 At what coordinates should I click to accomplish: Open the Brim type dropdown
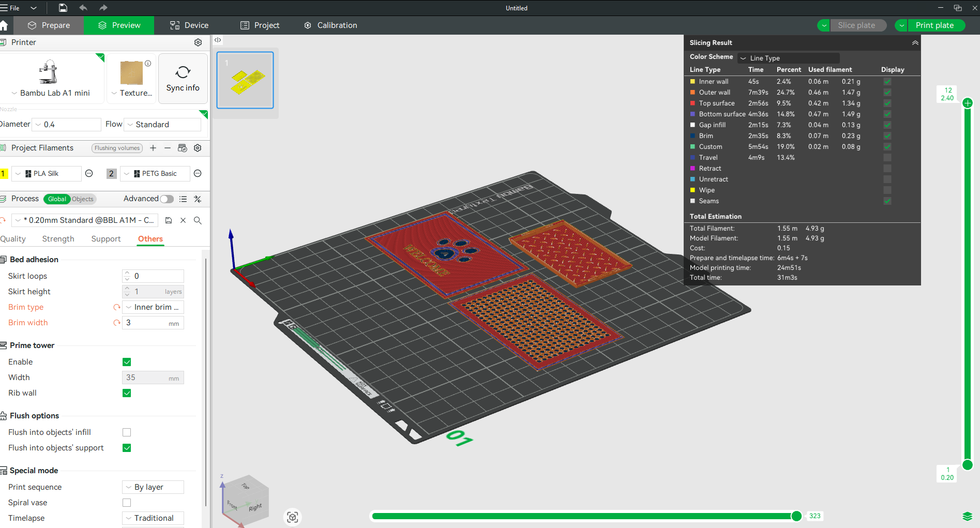[x=153, y=307]
